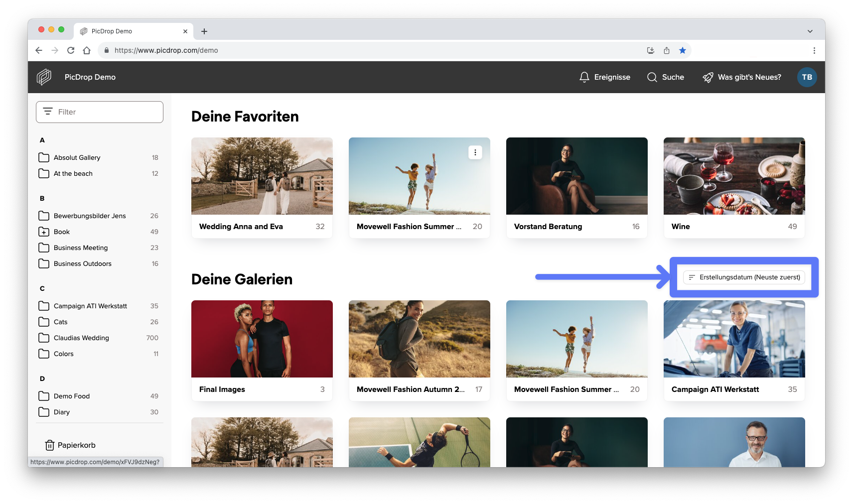Open Ereignisse notifications bell
This screenshot has width=853, height=504.
coord(604,77)
